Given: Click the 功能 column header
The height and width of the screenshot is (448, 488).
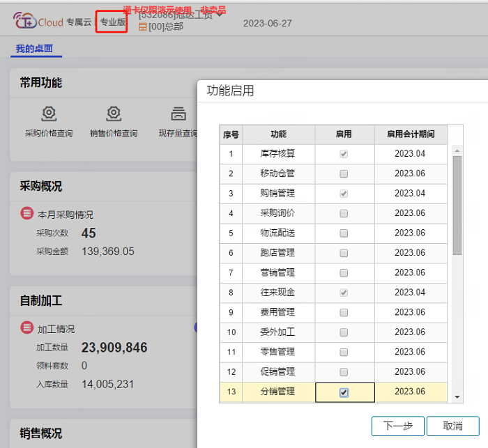Looking at the screenshot, I should [x=279, y=134].
